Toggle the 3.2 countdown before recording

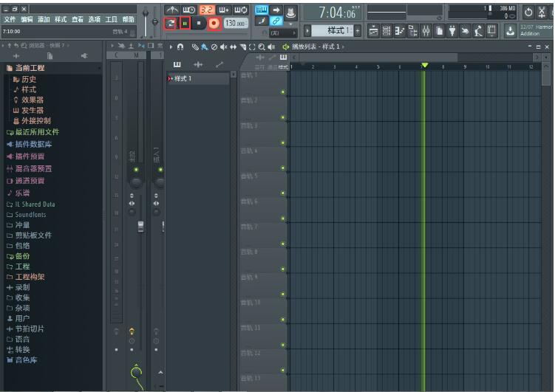206,10
